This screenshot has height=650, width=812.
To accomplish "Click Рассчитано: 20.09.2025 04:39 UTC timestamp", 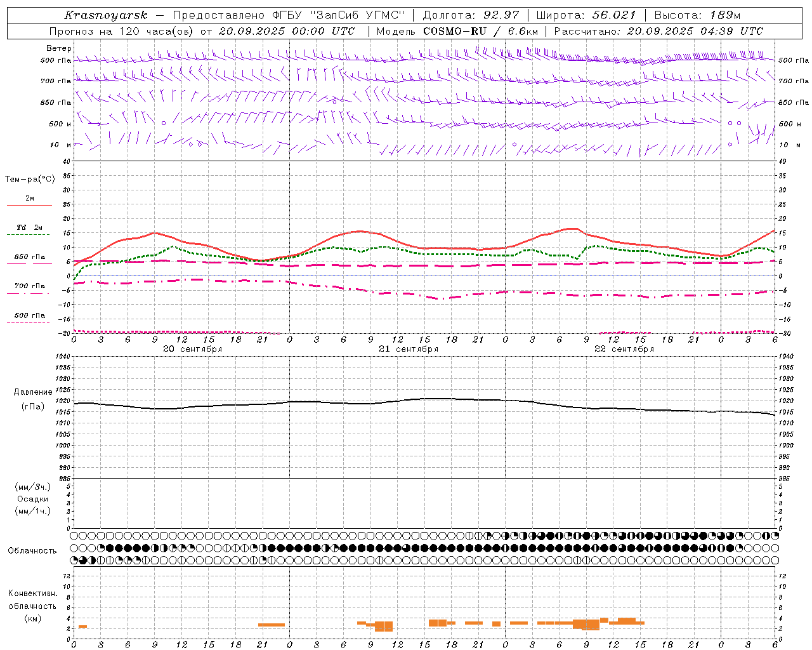I will pyautogui.click(x=658, y=31).
